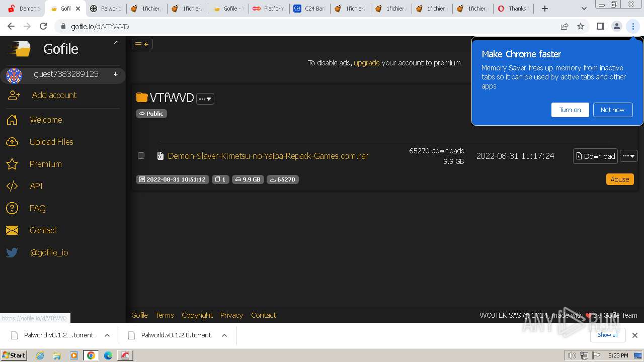Click the address bar URL
Image resolution: width=644 pixels, height=362 pixels.
(x=100, y=27)
